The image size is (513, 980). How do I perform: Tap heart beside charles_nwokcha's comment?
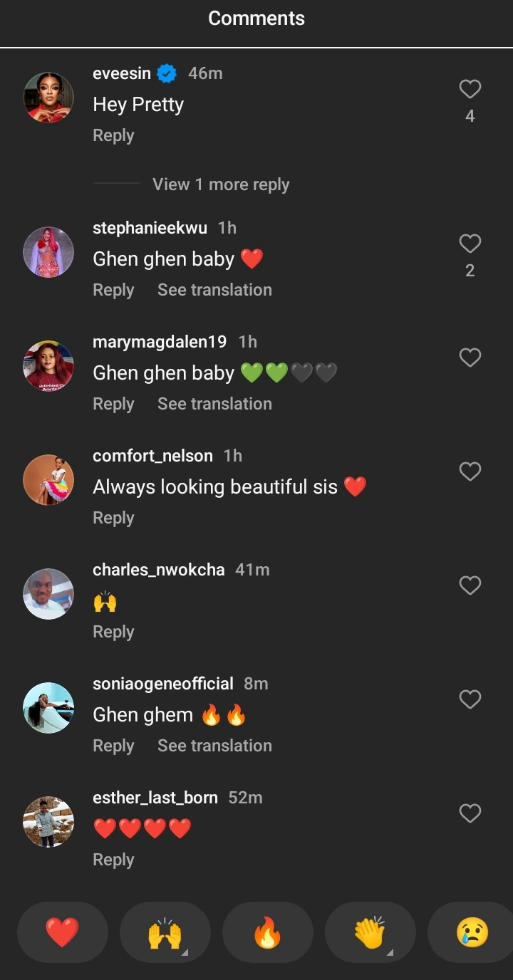pyautogui.click(x=470, y=585)
